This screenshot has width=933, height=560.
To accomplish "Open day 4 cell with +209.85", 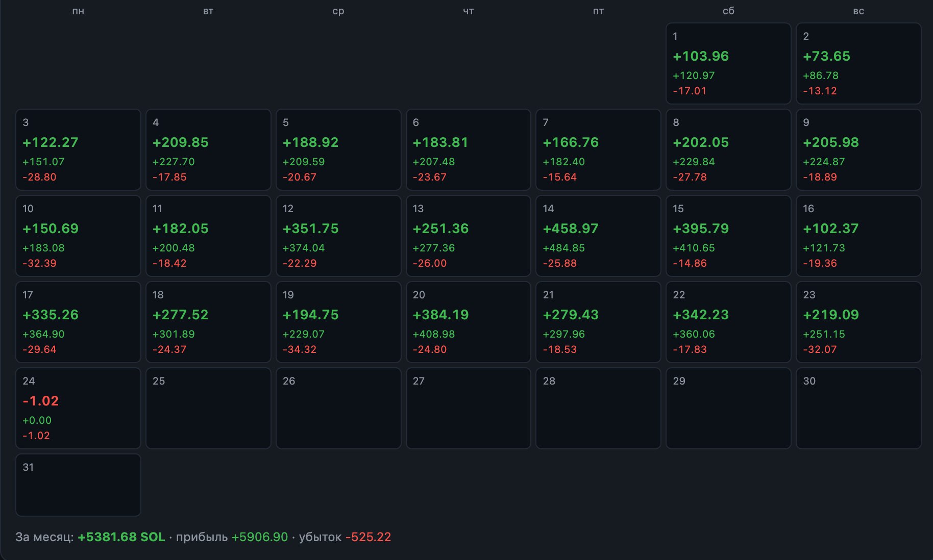I will pyautogui.click(x=208, y=149).
